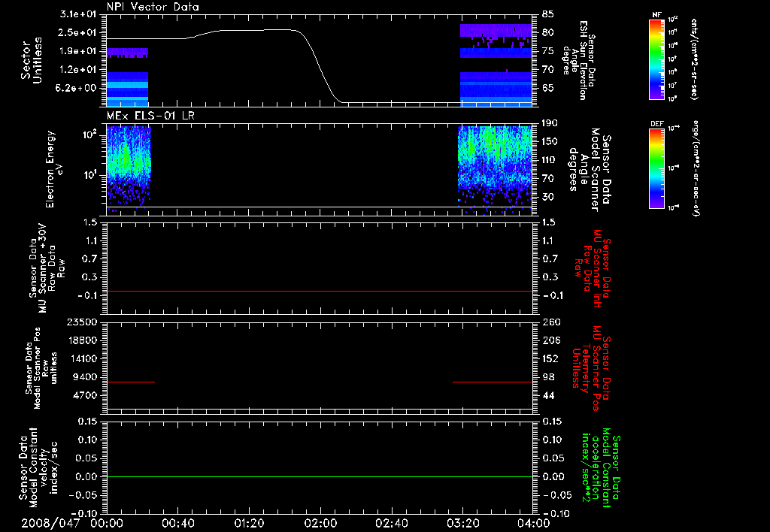Screen dimensions: 770x532
Task: Click the '1.9e+01' sector tick label
Action: [x=78, y=51]
